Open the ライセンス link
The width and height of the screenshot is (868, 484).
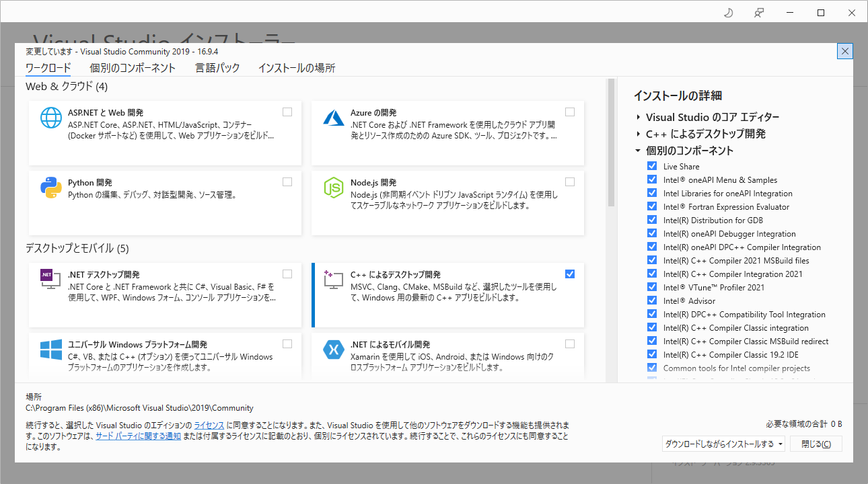(x=209, y=426)
